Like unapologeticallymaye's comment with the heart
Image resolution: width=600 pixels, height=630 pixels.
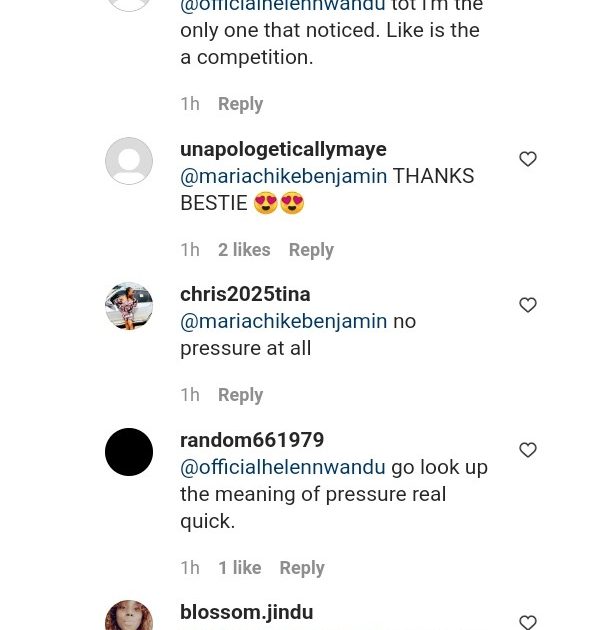(x=528, y=159)
